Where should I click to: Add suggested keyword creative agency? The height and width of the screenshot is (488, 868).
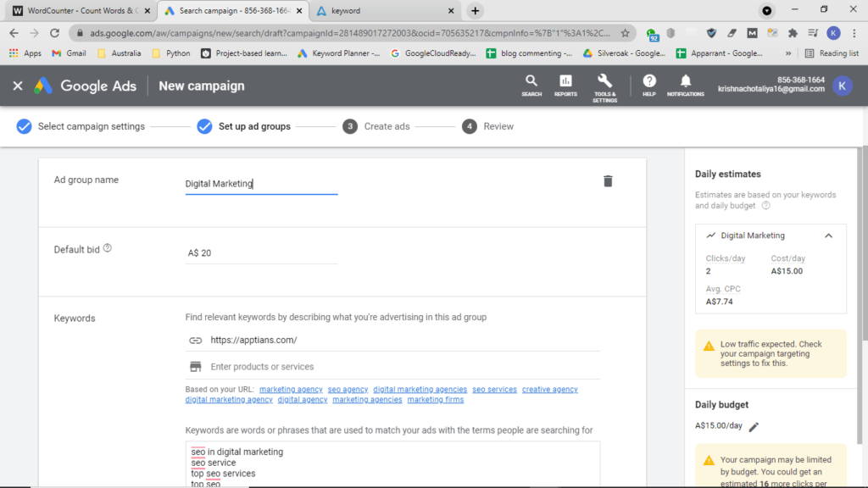(549, 390)
